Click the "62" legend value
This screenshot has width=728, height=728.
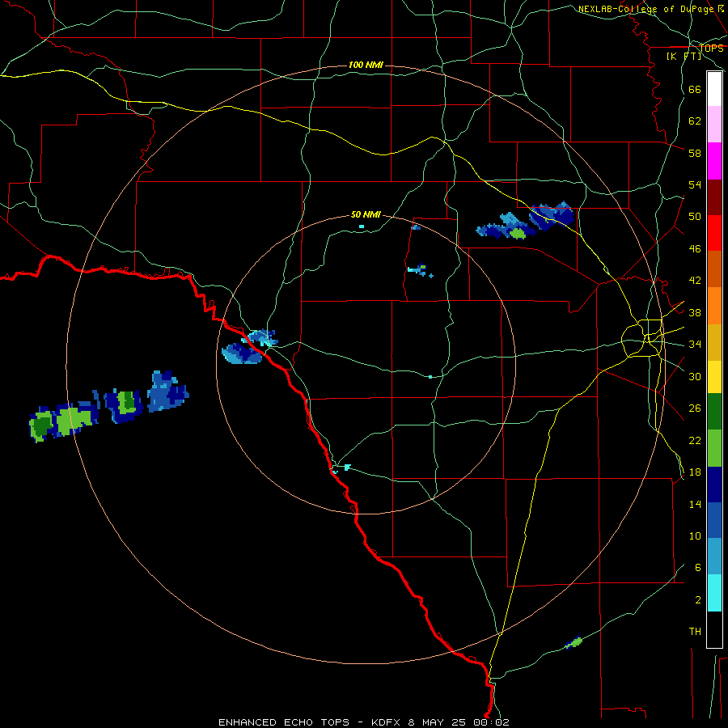pyautogui.click(x=695, y=121)
